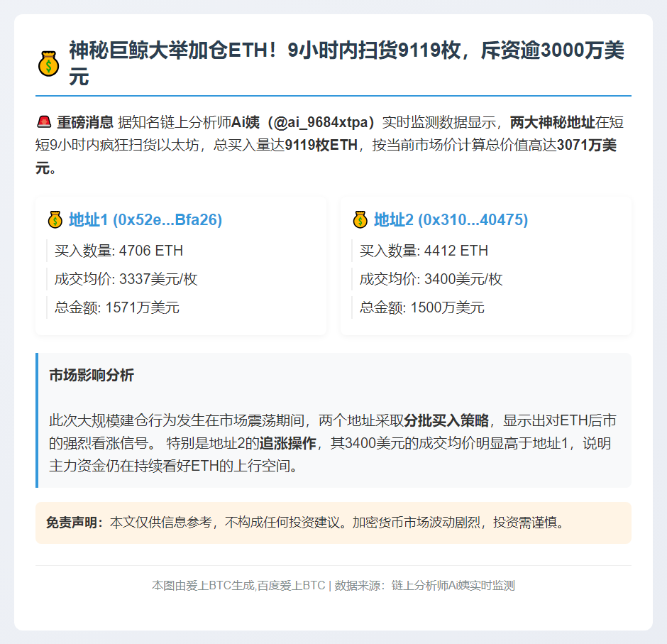
Task: Click footer text 数据来源：链上分析师Ai姨实时监测
Action: coord(424,586)
